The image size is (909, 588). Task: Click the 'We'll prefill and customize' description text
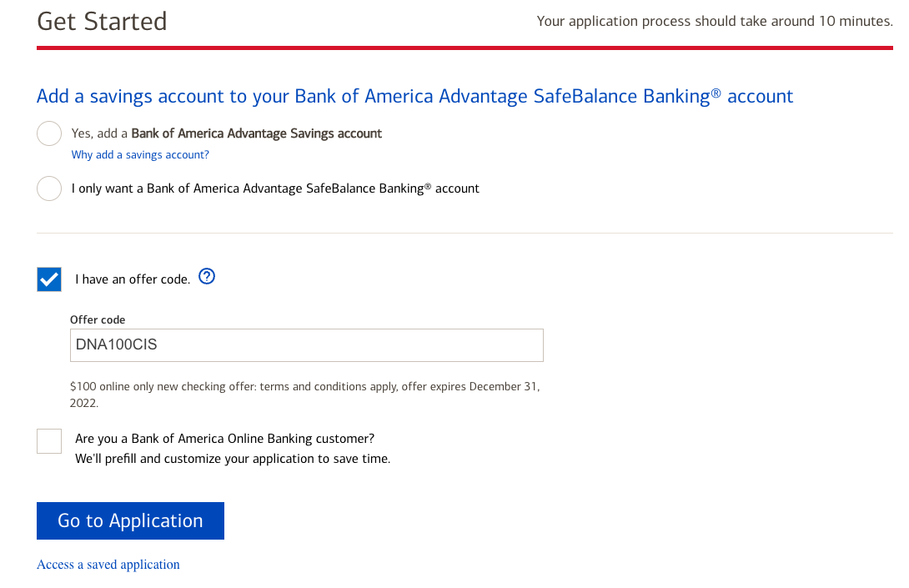[232, 459]
